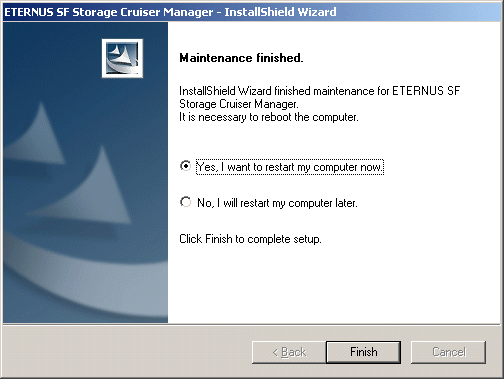Viewport: 504px width, 379px height.
Task: Click the gray button bar left of Back
Action: 127,352
